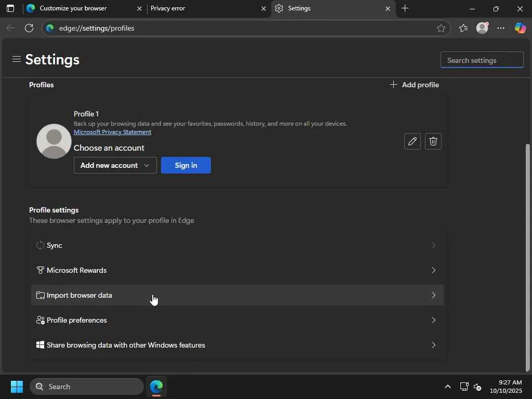Click Add profile button

click(414, 85)
